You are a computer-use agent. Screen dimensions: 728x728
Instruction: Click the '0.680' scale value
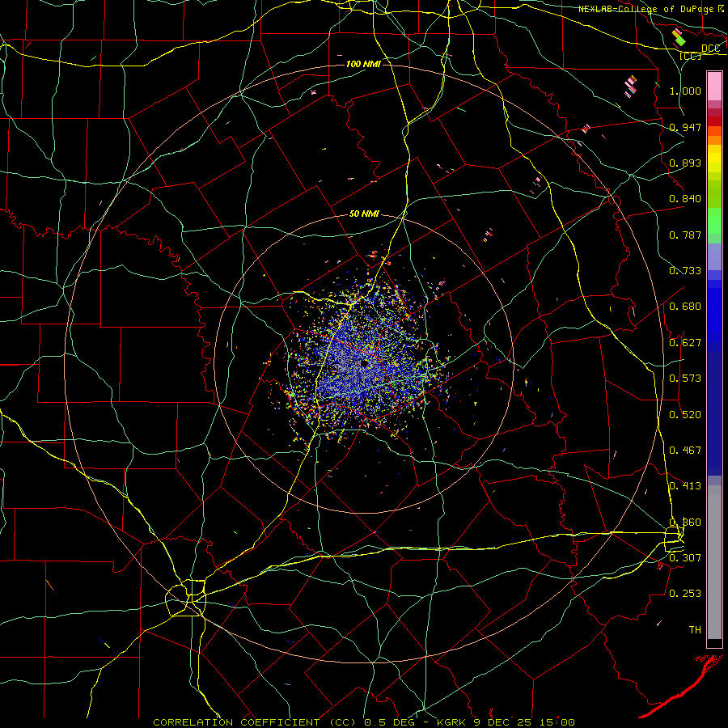pos(685,306)
